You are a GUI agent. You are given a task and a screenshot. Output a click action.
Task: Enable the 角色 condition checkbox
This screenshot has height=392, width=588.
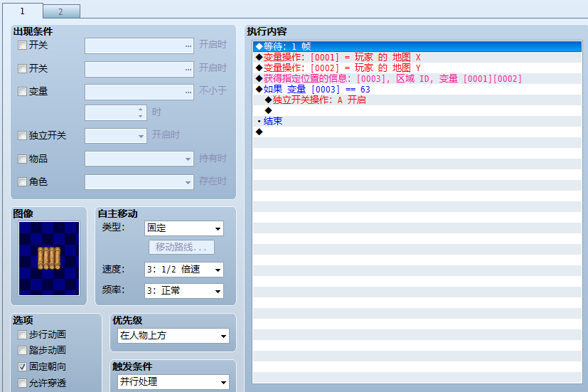23,182
